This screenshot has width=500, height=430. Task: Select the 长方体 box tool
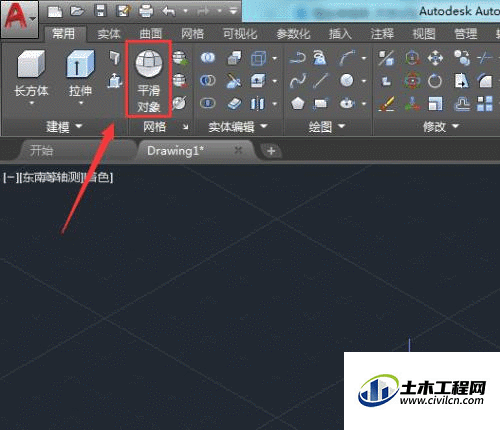31,73
